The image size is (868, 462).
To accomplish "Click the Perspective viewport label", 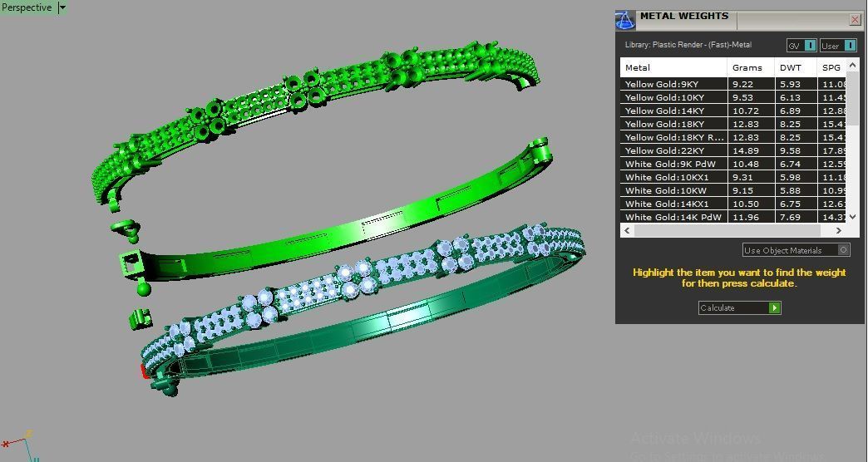I will coord(27,7).
